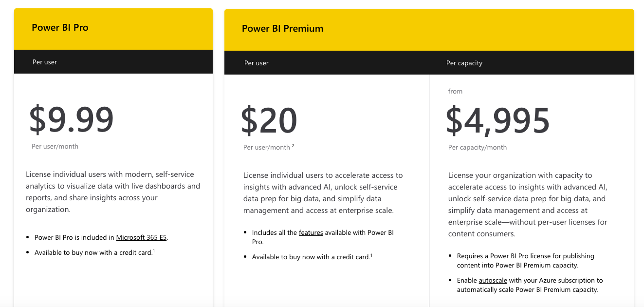The image size is (644, 307).
Task: Click the Premium per user description paragraph
Action: pos(323,193)
